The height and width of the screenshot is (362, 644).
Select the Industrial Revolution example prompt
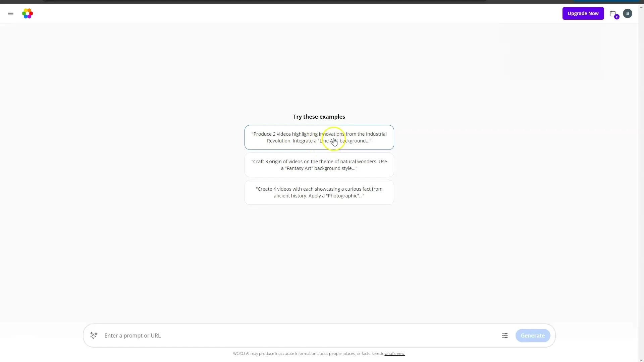(x=319, y=137)
